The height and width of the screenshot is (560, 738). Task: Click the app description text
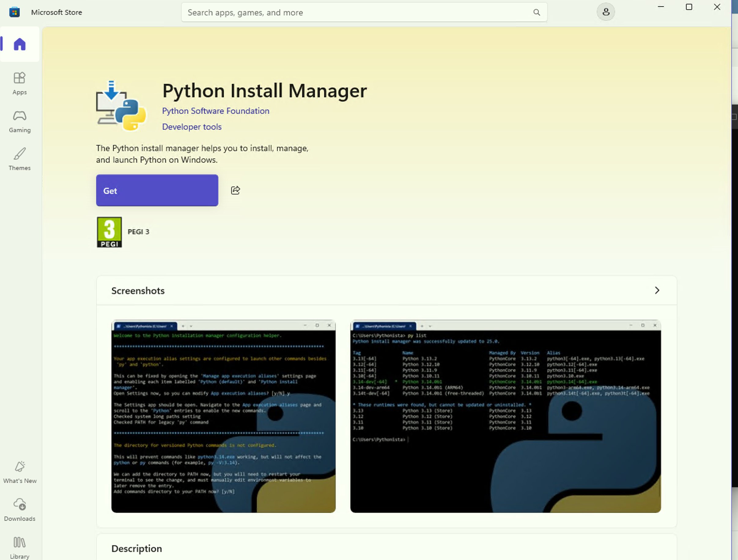(x=202, y=154)
